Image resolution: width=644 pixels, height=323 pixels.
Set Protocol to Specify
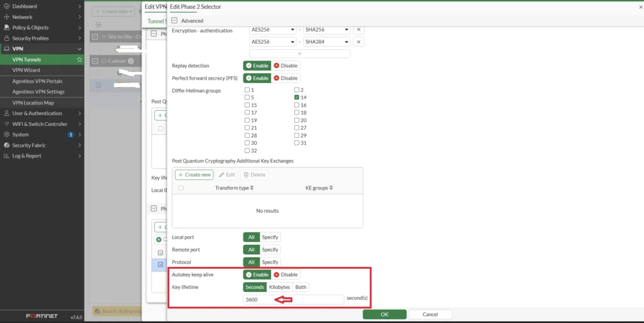pos(270,262)
